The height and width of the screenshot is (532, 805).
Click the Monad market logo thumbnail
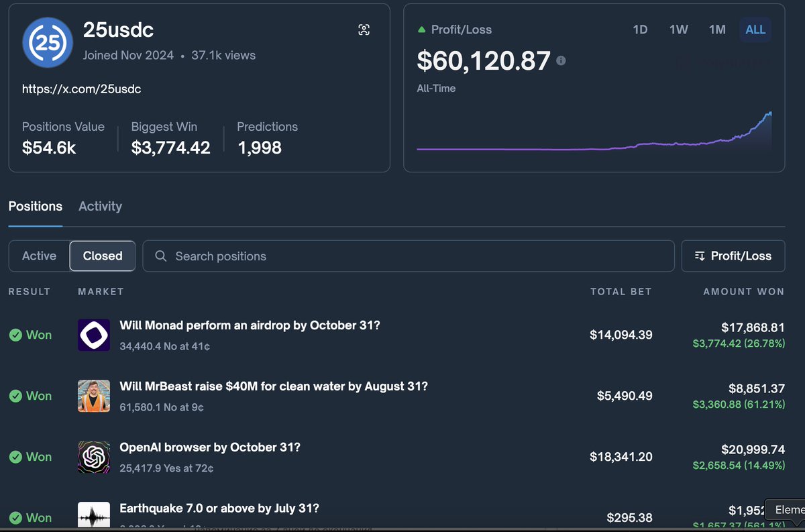pos(94,335)
